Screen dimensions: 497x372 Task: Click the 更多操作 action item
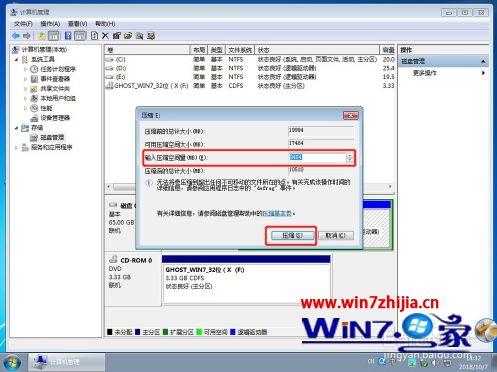pyautogui.click(x=424, y=73)
